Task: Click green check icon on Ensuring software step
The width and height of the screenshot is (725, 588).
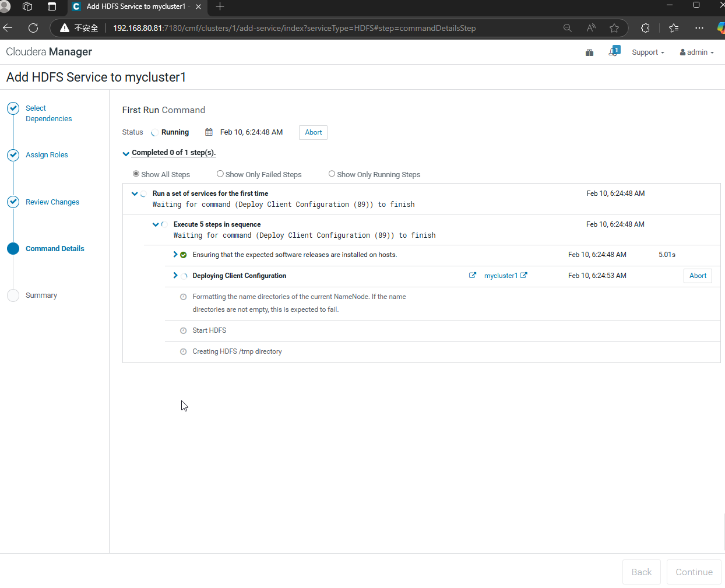Action: tap(184, 255)
